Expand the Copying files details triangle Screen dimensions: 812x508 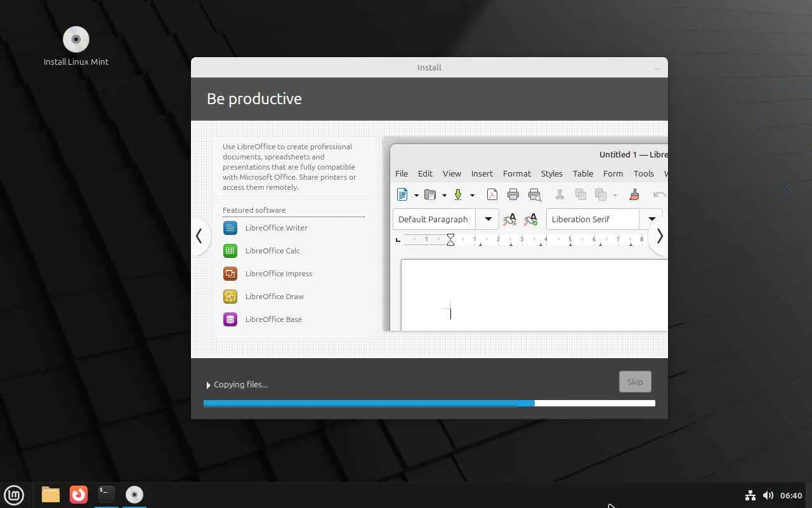pyautogui.click(x=208, y=385)
